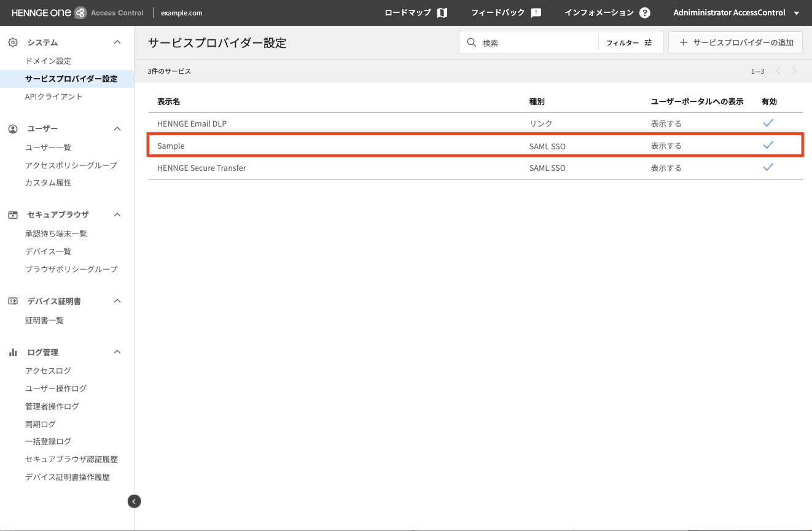Open ユーザー一覧 in the sidebar
Screen dimensions: 812x531
pyautogui.click(x=49, y=147)
